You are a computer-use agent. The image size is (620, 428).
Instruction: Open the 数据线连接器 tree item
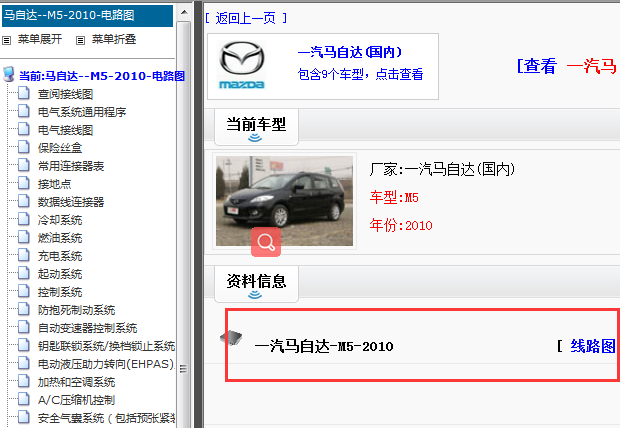click(x=71, y=202)
